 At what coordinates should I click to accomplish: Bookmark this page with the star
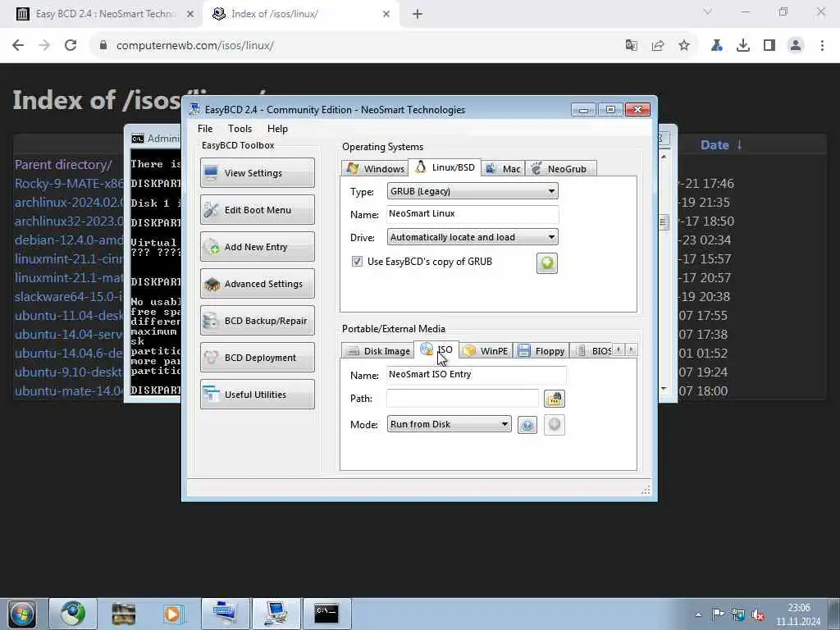[684, 46]
